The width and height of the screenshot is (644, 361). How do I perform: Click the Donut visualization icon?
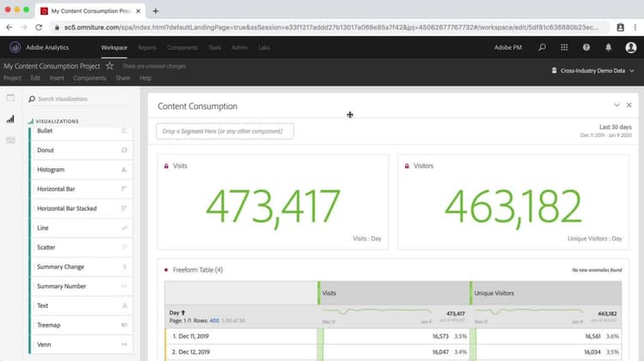tap(124, 150)
